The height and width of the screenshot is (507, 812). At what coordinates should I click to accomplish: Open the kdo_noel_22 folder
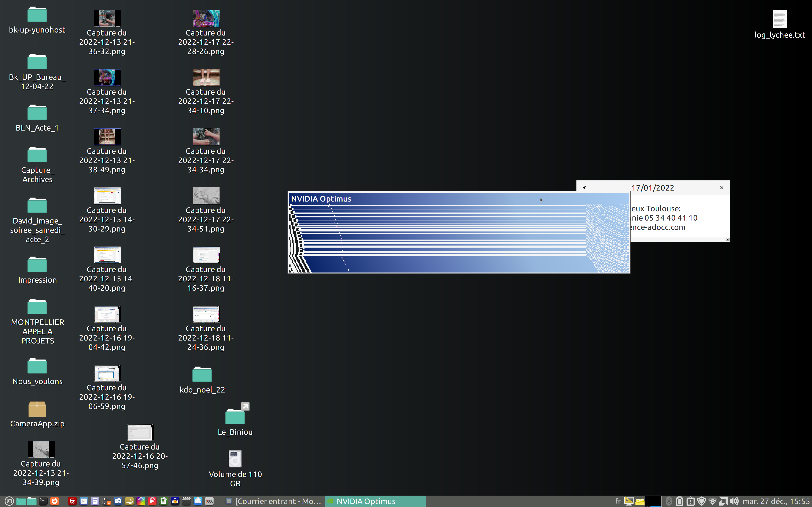[x=202, y=375]
